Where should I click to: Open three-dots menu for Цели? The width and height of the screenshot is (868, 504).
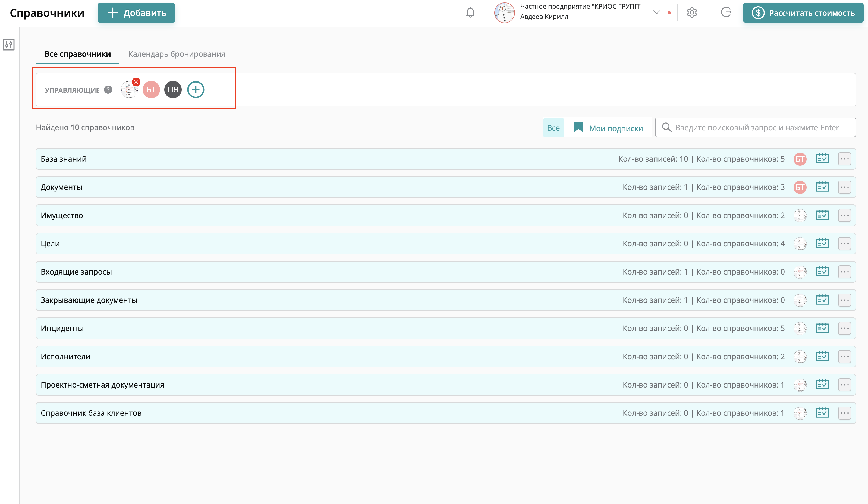point(844,244)
